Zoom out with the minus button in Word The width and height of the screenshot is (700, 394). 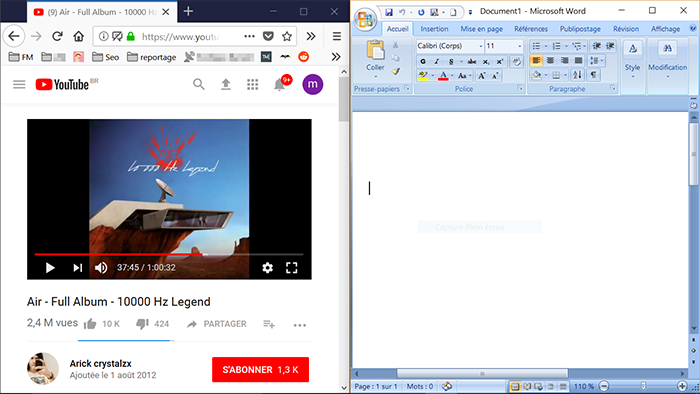click(x=604, y=386)
